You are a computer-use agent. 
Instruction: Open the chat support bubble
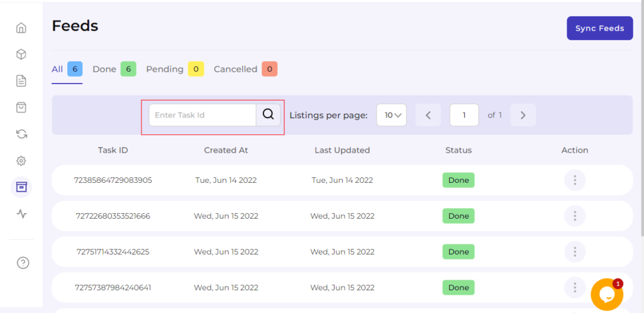click(x=606, y=294)
